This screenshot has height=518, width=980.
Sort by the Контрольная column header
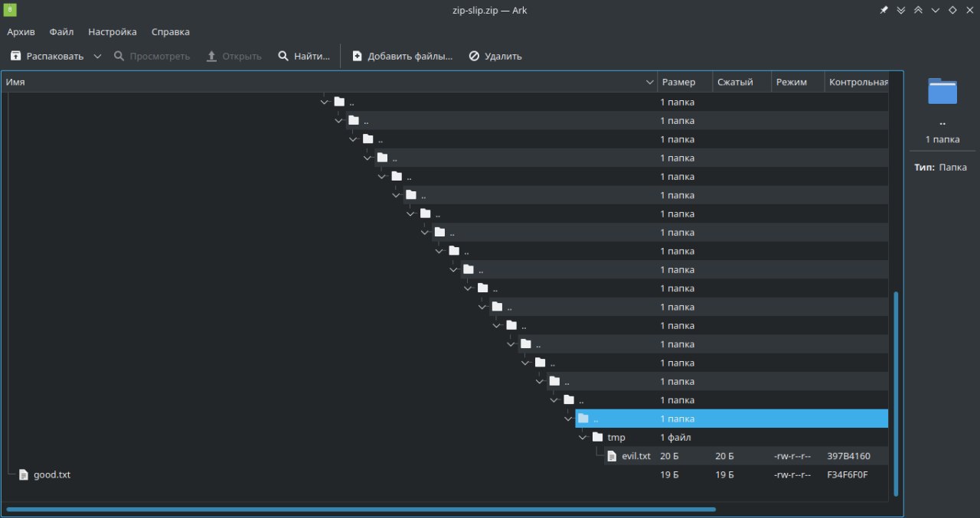857,82
